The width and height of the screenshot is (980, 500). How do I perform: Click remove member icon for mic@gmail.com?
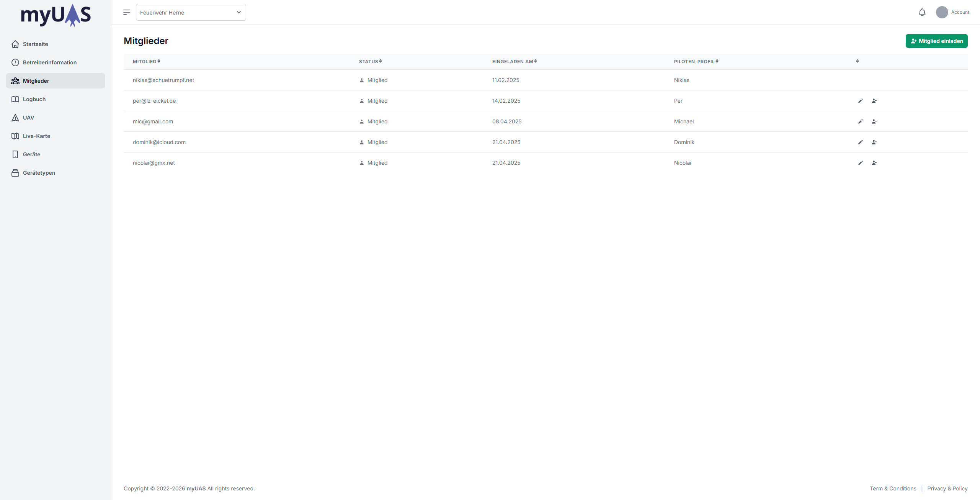coord(874,121)
